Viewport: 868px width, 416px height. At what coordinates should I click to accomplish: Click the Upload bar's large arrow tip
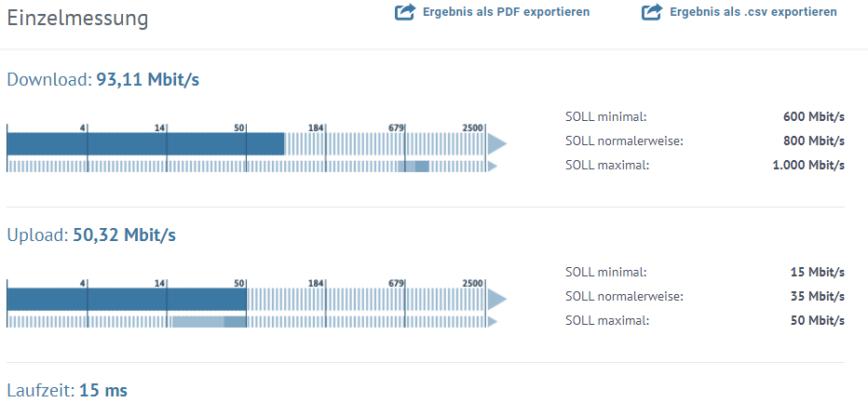coord(496,299)
